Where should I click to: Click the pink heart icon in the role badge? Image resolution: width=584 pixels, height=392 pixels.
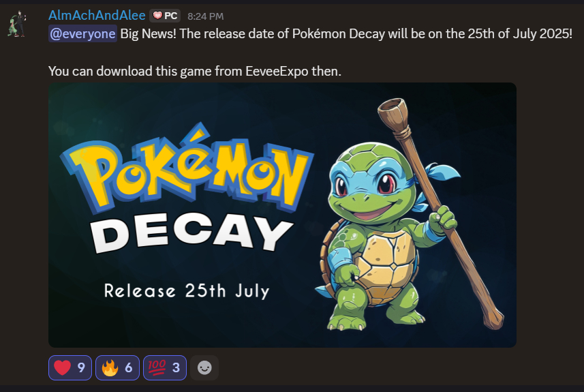click(157, 16)
